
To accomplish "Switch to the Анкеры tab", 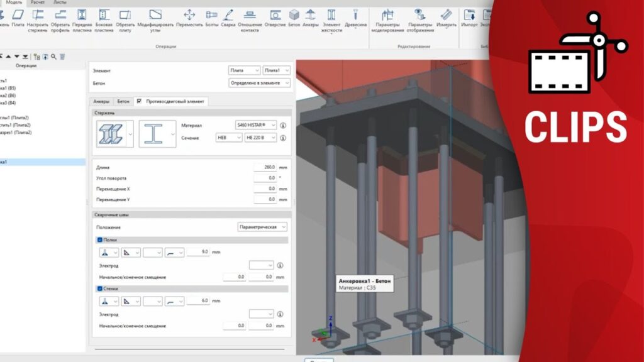I will (101, 101).
